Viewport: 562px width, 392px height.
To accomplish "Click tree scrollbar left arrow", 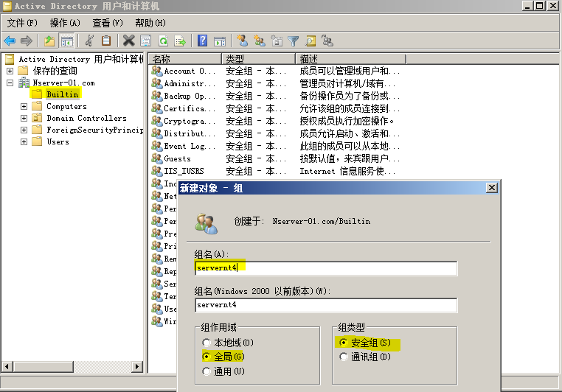I will tap(7, 367).
